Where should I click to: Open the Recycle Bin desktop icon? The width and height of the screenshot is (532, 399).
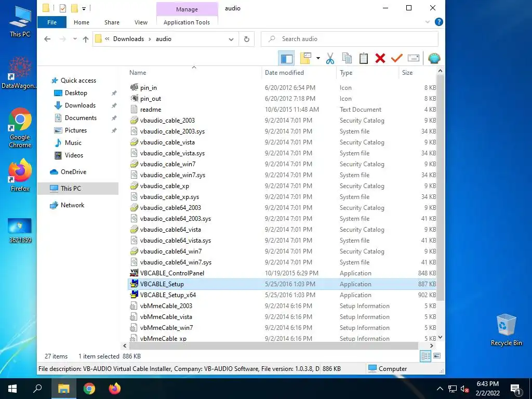coord(506,330)
